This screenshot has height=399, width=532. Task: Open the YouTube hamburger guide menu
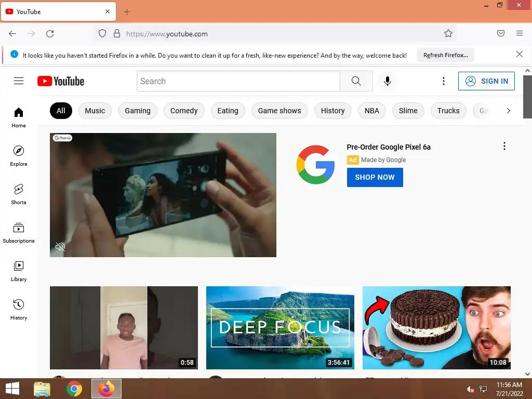(x=19, y=81)
